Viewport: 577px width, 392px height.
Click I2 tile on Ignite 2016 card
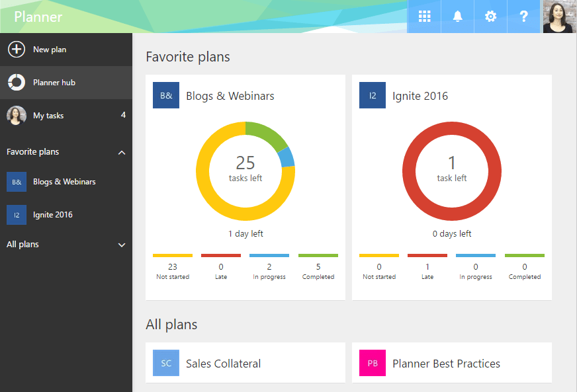[x=373, y=95]
